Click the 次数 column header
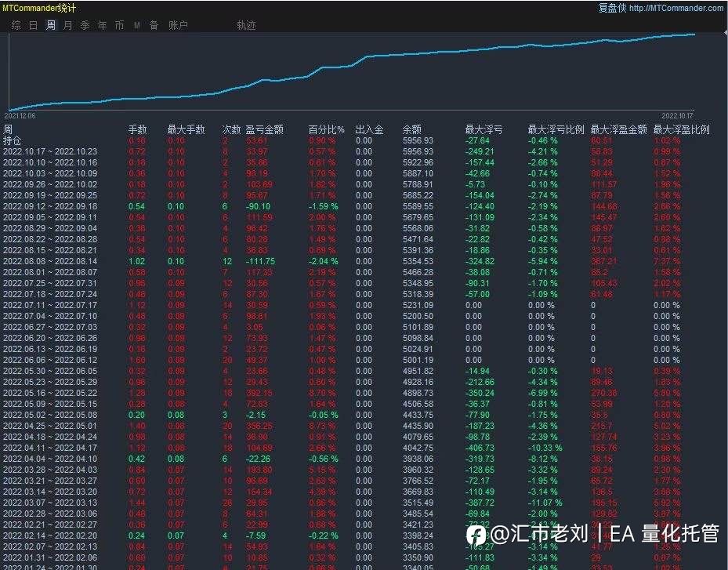This screenshot has height=570, width=728. tap(231, 129)
